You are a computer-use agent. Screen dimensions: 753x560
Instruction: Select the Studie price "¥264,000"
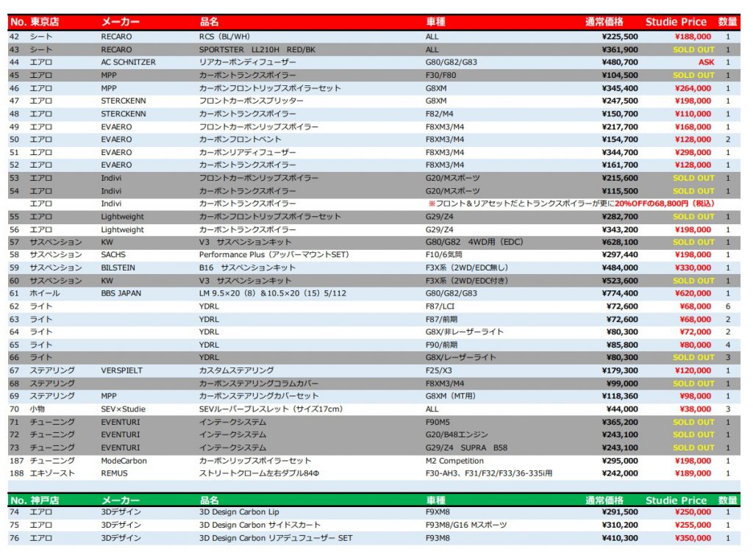(x=693, y=88)
